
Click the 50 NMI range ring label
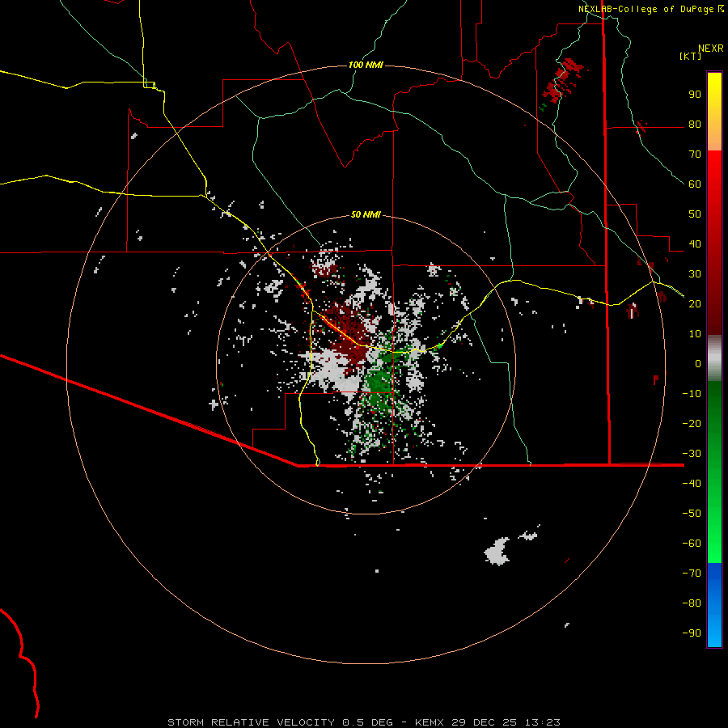(x=366, y=214)
